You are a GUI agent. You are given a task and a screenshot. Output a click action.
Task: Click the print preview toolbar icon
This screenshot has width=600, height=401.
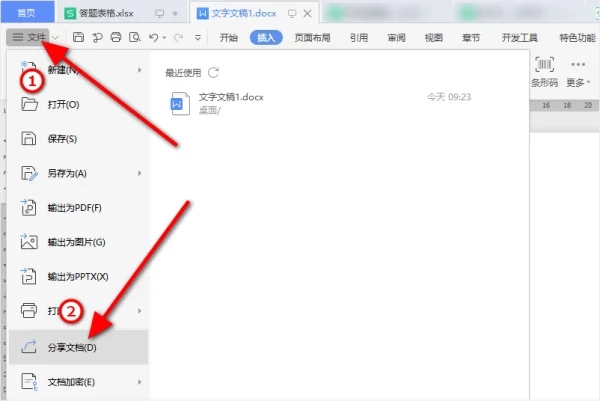coord(135,37)
